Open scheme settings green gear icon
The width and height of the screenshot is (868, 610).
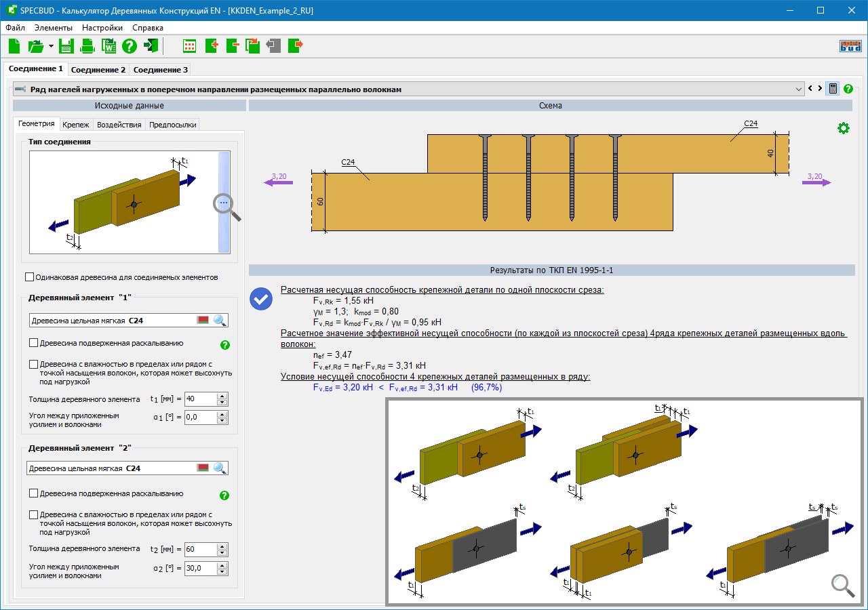tap(843, 128)
